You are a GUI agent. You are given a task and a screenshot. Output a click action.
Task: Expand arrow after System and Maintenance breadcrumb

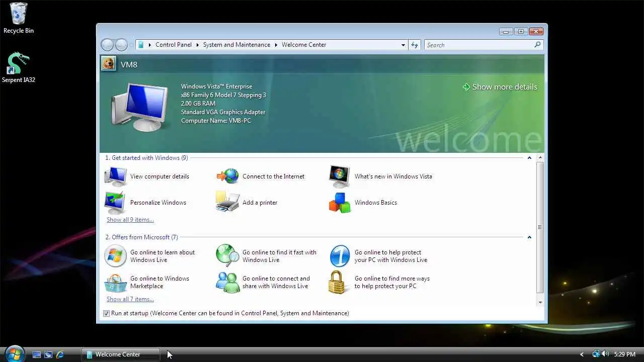tap(276, 45)
